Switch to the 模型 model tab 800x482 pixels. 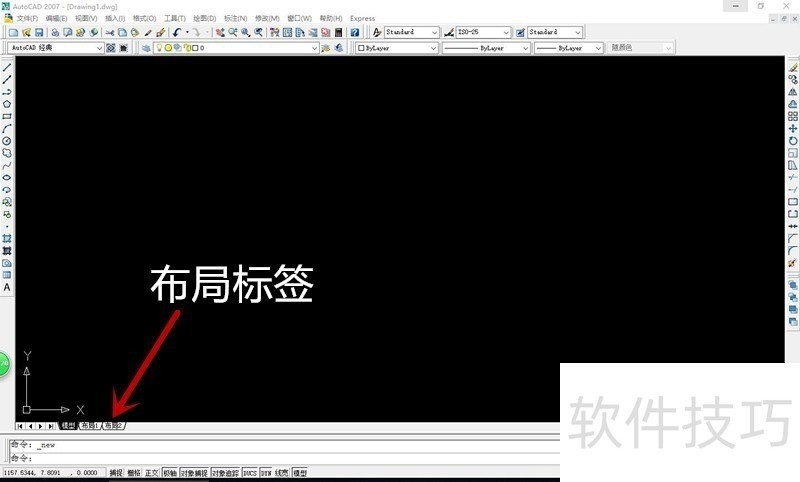pyautogui.click(x=68, y=425)
